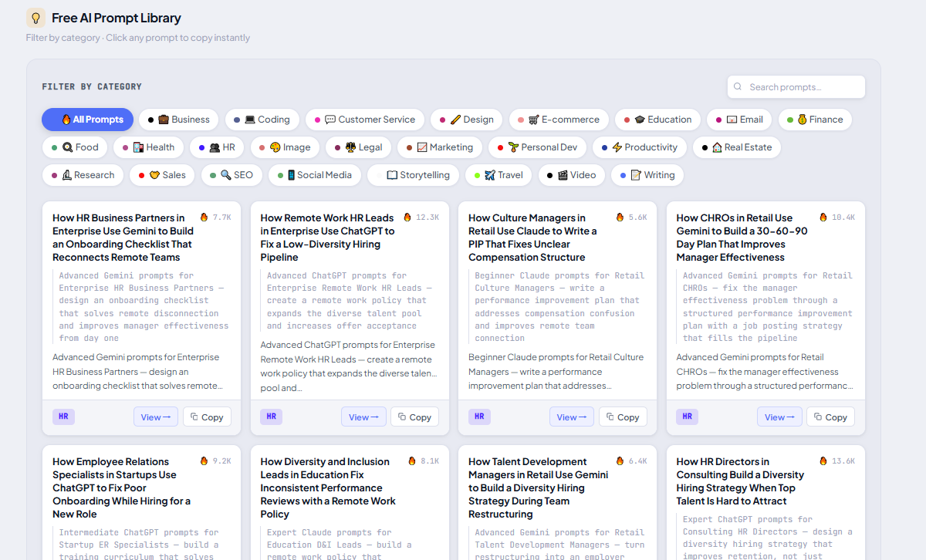View the CHROs 30-60-90 Day Plan prompt
The width and height of the screenshot is (926, 560).
[x=779, y=417]
